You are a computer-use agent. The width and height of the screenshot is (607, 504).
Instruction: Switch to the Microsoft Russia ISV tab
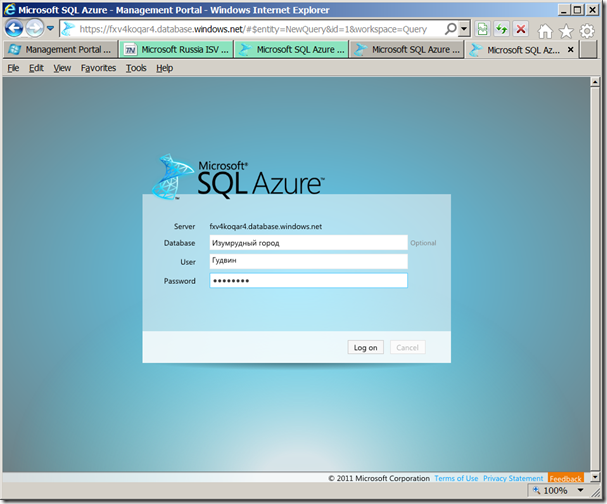(176, 50)
